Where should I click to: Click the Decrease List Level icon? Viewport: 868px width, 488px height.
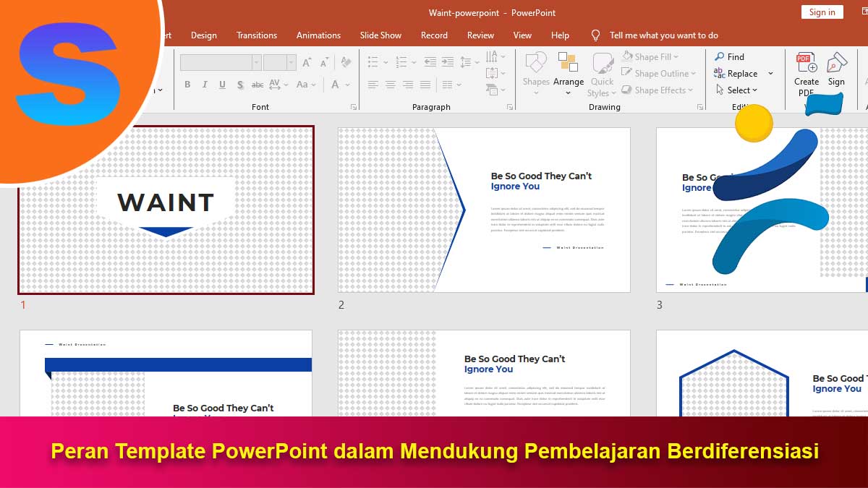click(x=430, y=62)
